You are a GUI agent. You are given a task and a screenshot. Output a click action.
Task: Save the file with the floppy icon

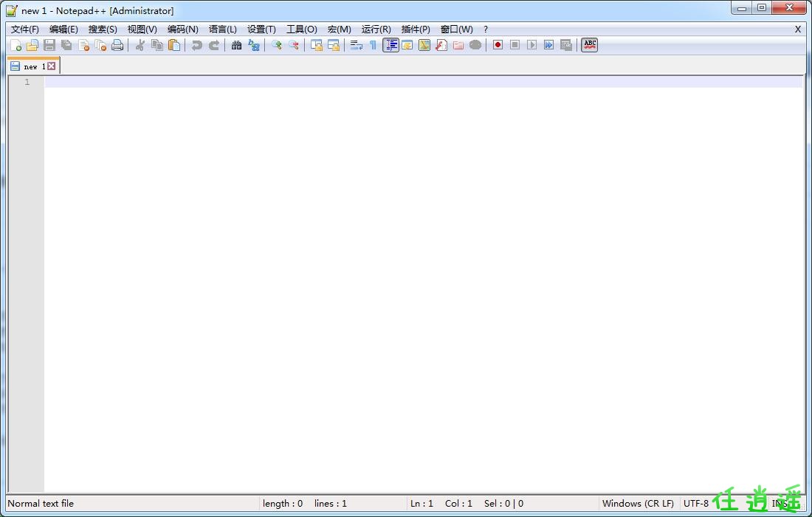(x=49, y=46)
